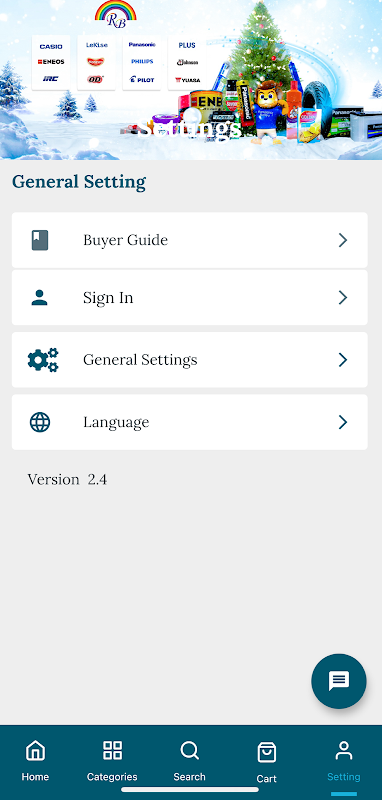
Task: Click the Language row label
Action: click(x=116, y=422)
